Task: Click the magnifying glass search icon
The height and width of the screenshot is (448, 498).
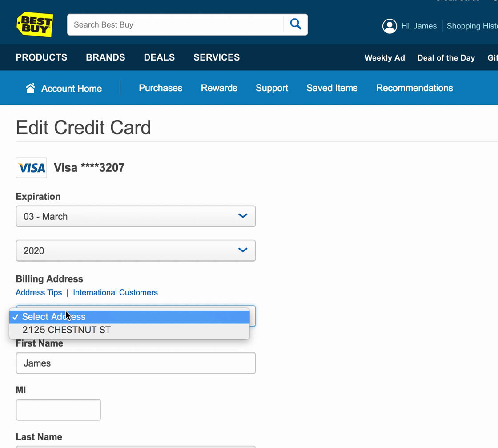Action: point(295,24)
